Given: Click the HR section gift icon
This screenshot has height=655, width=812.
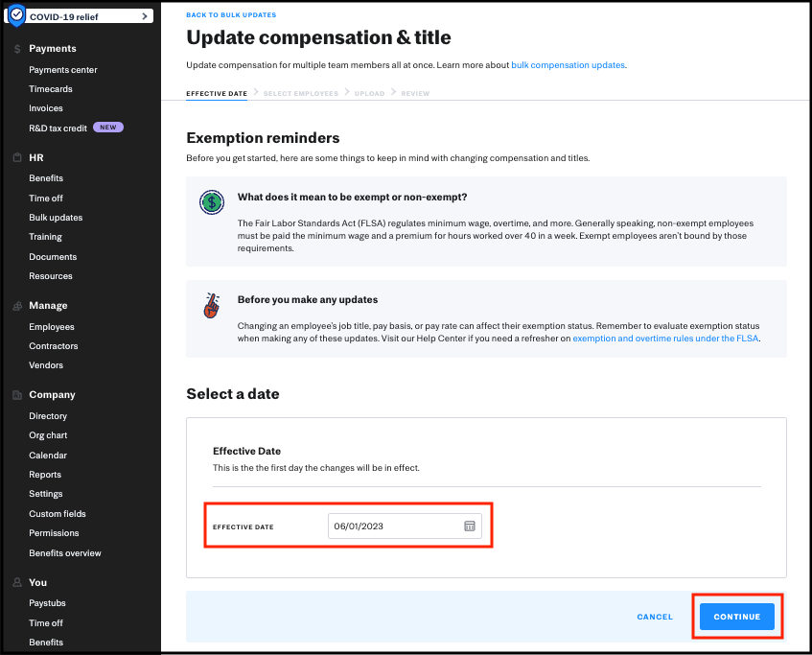Looking at the screenshot, I should (x=17, y=158).
